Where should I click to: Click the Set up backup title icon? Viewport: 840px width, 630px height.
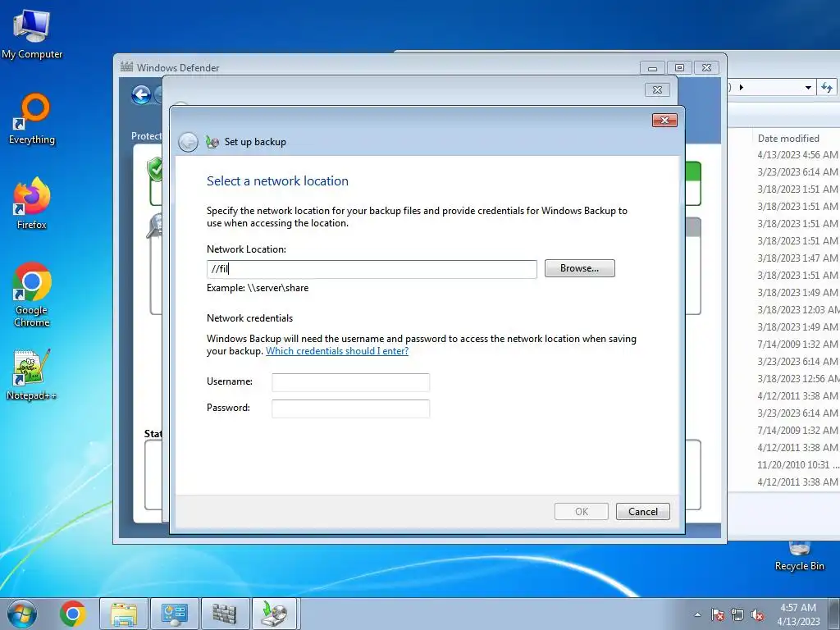pos(212,142)
